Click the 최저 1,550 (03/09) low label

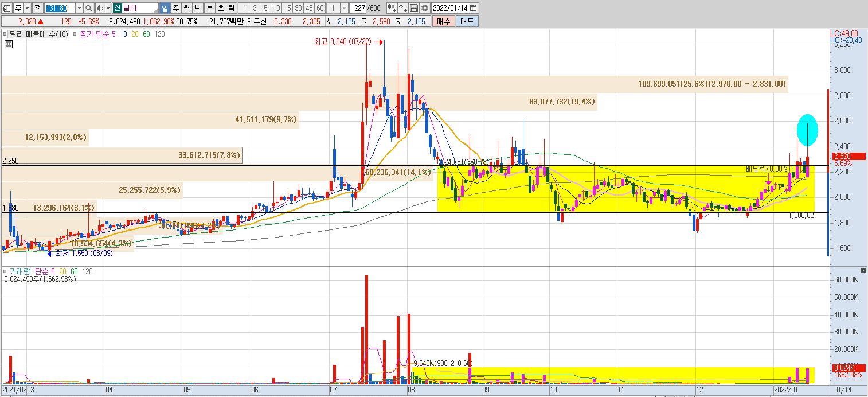tap(84, 253)
